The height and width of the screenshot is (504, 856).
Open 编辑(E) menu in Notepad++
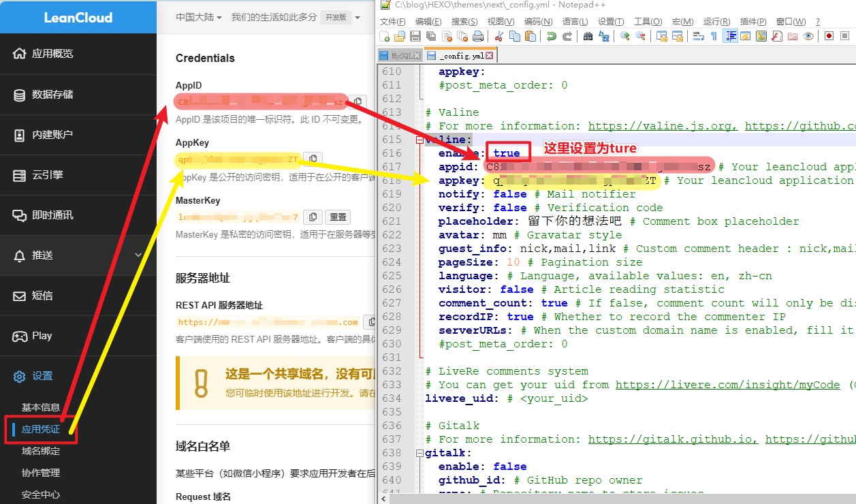coord(428,22)
